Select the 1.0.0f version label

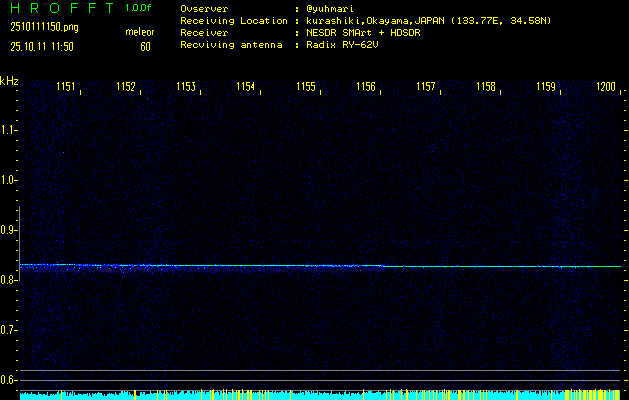click(139, 8)
